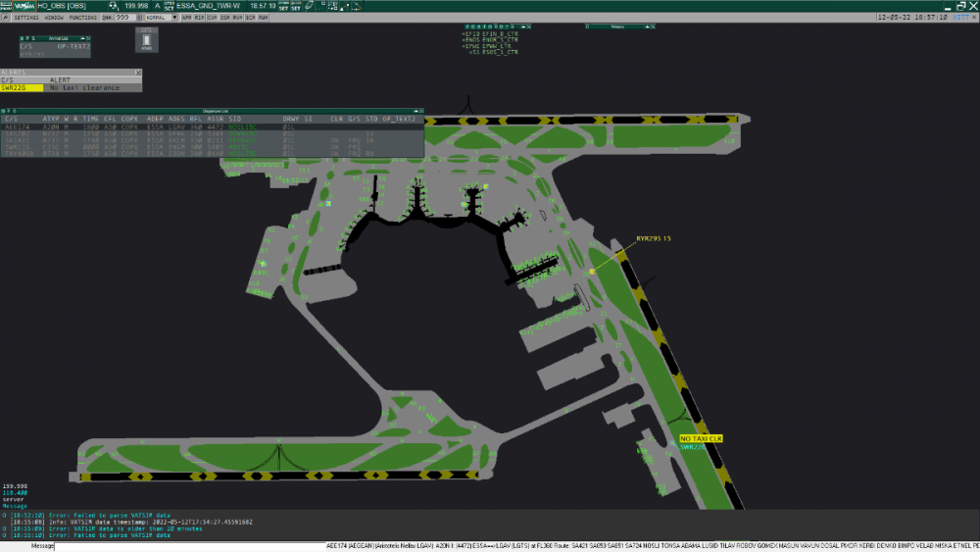
Task: Close the ALERTS panel
Action: point(138,72)
